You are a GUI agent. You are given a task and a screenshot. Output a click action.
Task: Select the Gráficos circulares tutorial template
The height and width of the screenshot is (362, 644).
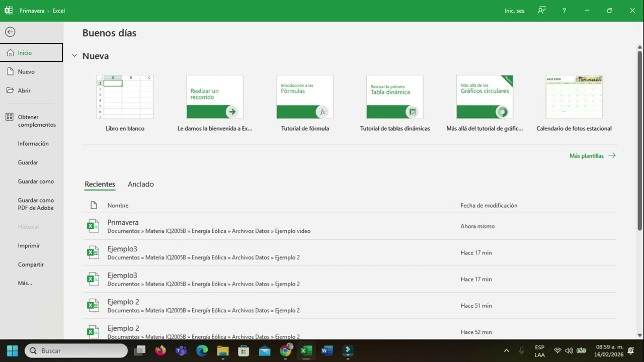[485, 104]
